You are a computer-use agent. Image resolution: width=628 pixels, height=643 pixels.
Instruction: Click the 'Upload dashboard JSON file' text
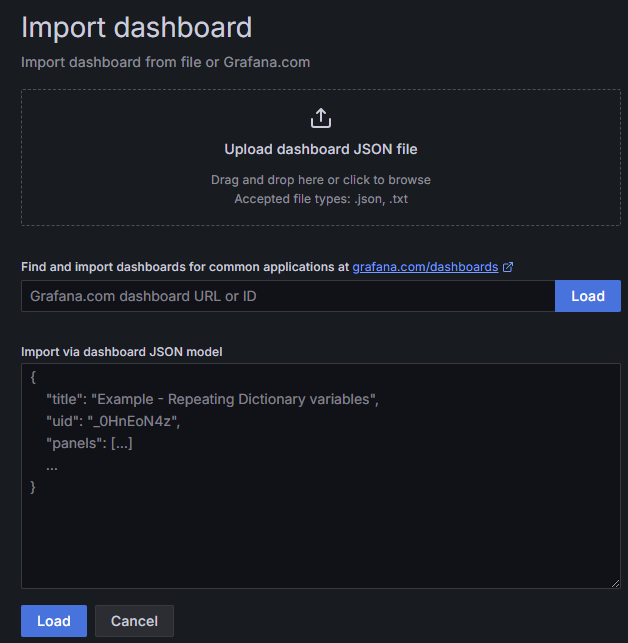coord(320,149)
